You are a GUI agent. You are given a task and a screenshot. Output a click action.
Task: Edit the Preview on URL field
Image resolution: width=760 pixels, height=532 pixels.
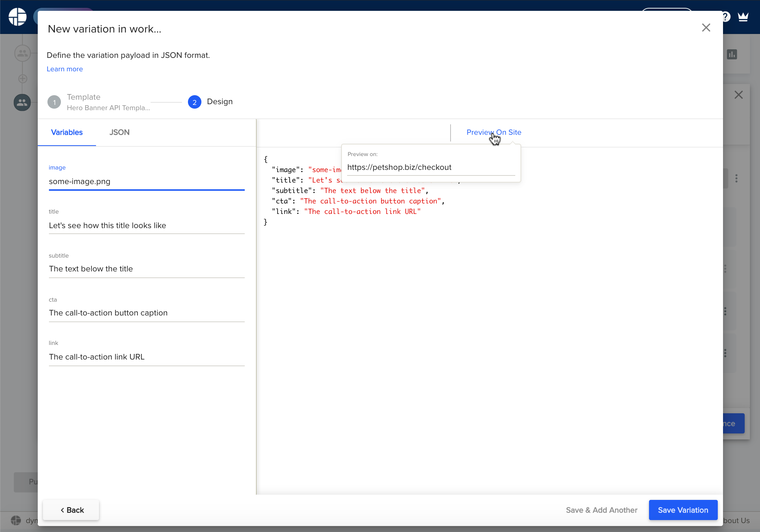click(430, 168)
